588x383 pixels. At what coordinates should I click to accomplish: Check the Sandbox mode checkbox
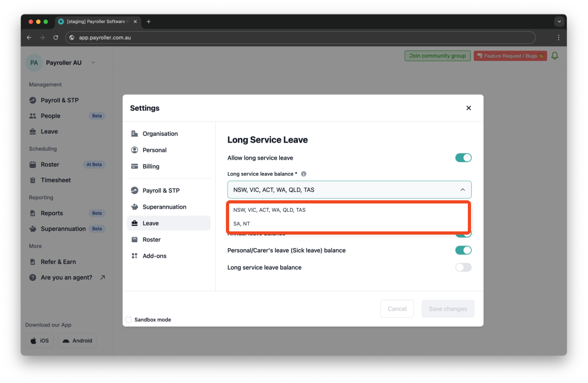click(x=129, y=319)
